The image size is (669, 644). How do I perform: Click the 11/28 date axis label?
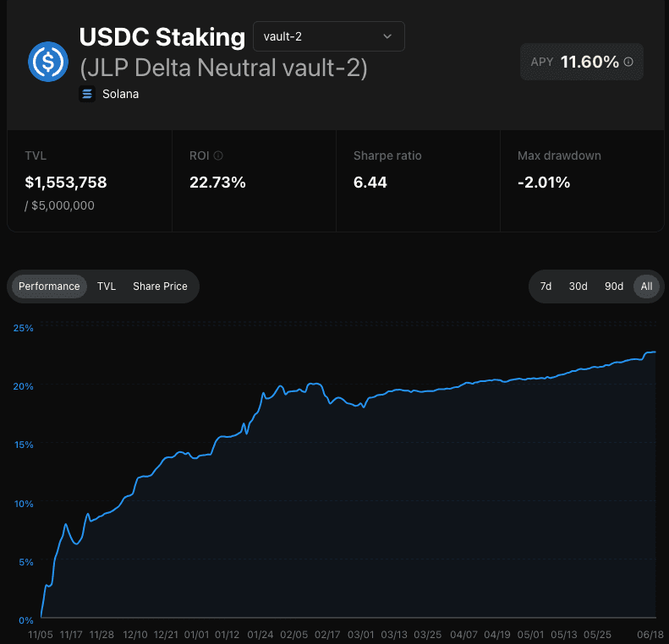pos(101,635)
